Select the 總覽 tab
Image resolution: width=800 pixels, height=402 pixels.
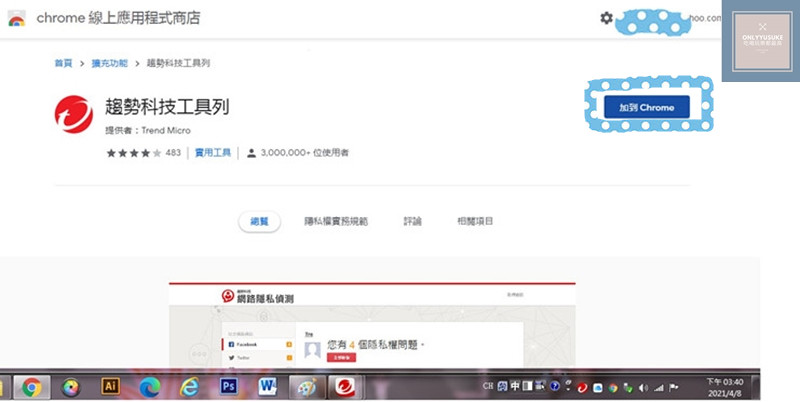[259, 221]
